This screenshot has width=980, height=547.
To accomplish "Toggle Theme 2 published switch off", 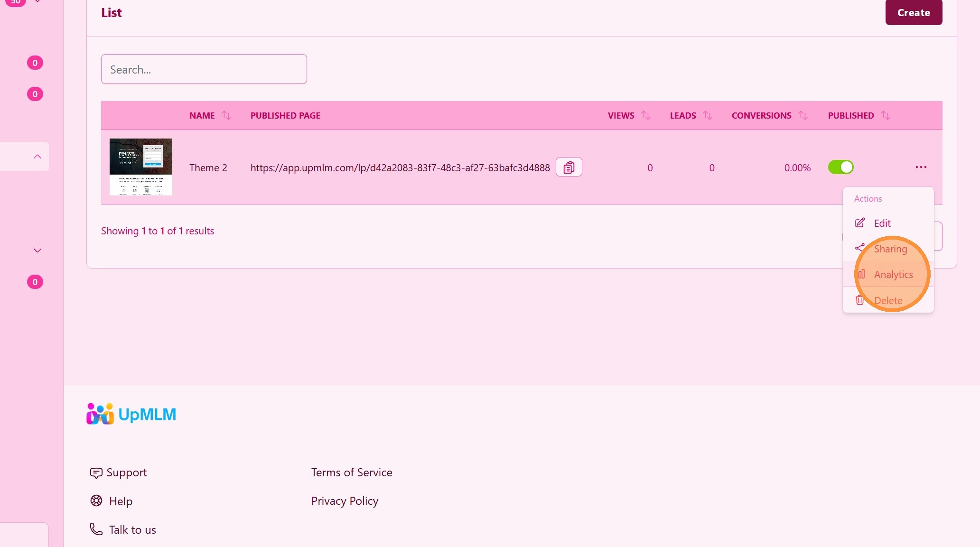I will coord(840,167).
